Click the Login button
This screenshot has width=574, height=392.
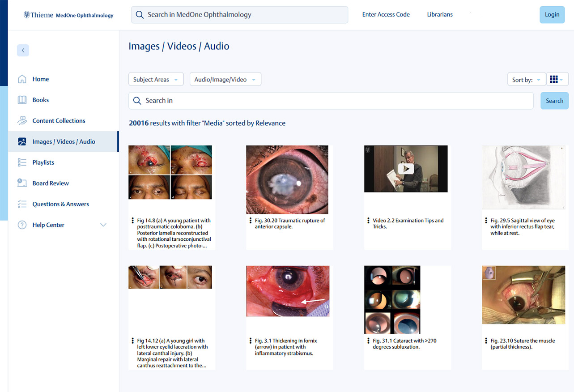[x=552, y=14]
